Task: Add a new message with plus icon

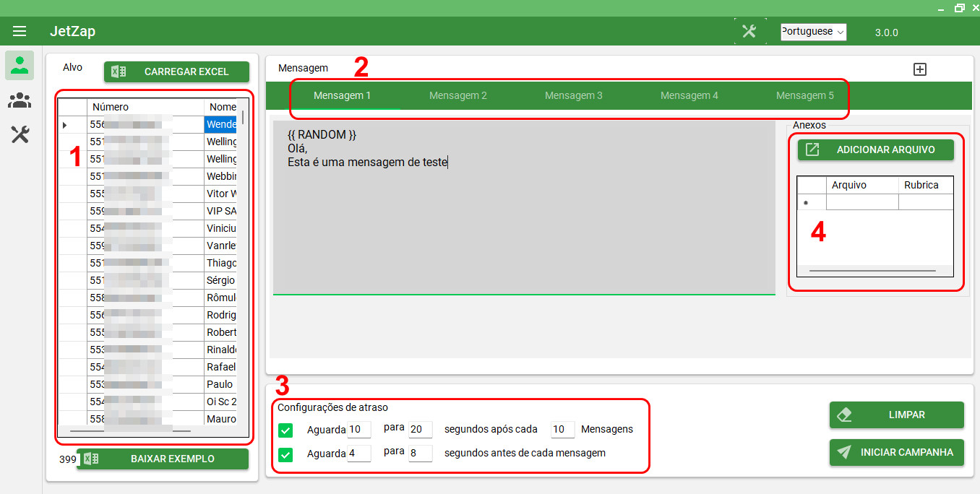Action: [920, 69]
